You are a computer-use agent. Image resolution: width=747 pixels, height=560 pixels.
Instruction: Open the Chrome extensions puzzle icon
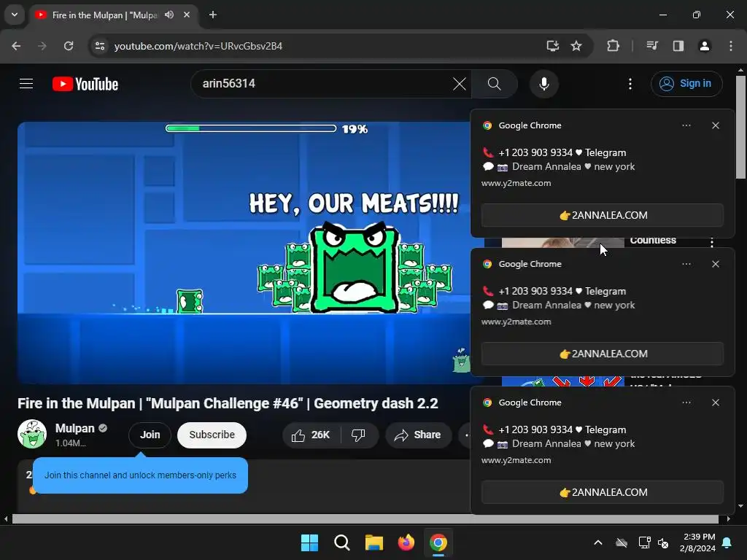click(613, 46)
